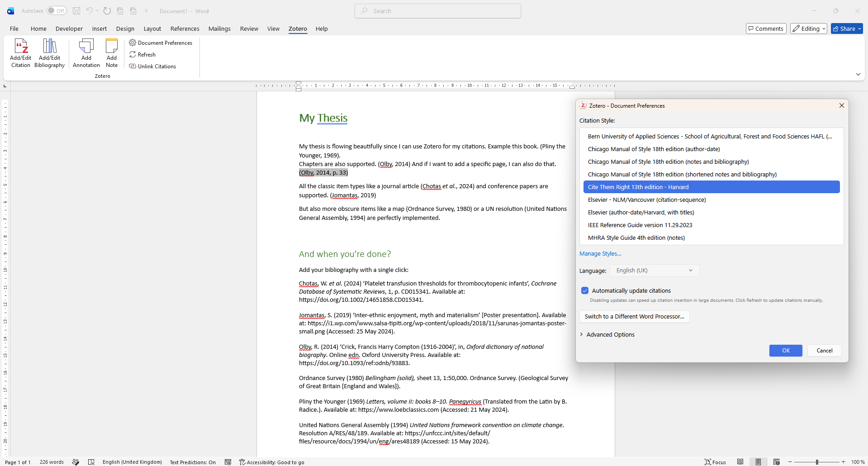
Task: Open Zotero Document Preferences in ribbon
Action: click(x=161, y=43)
